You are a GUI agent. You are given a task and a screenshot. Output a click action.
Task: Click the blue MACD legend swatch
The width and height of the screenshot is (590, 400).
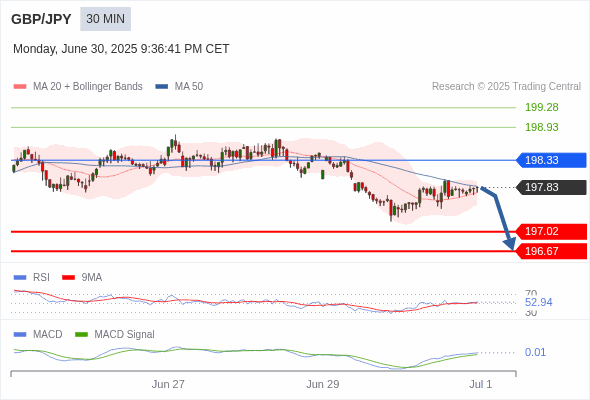tap(20, 335)
